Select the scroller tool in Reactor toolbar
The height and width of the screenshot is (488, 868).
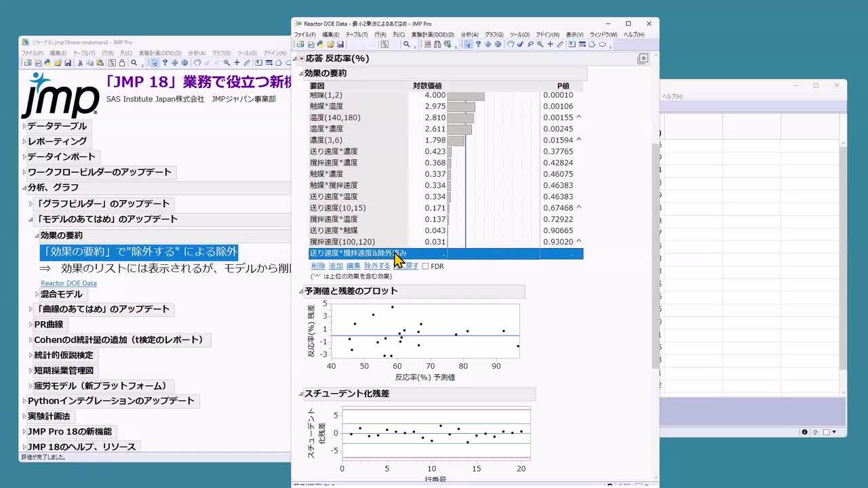(498, 45)
